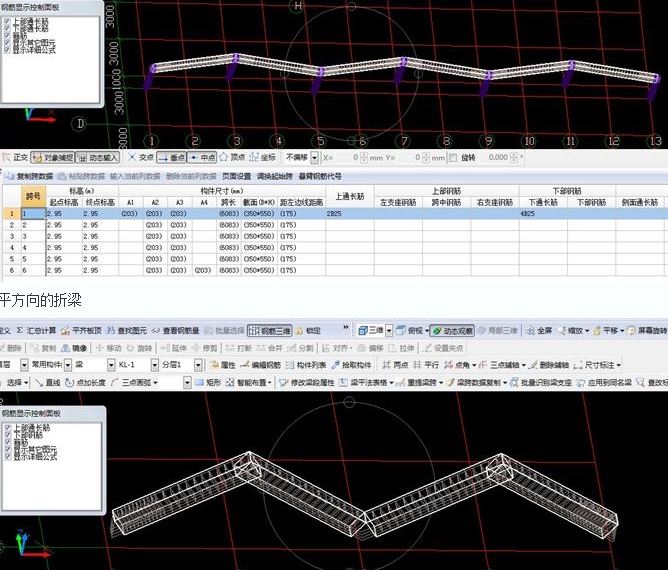The image size is (668, 570).
Task: Click 批量识别梁支座 batch identify supports
Action: (541, 383)
